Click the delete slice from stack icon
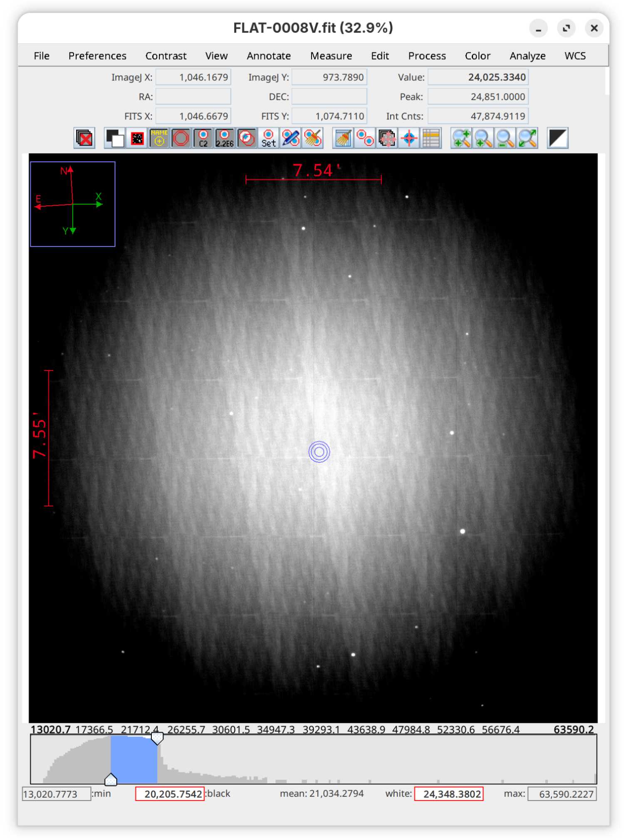 (84, 138)
